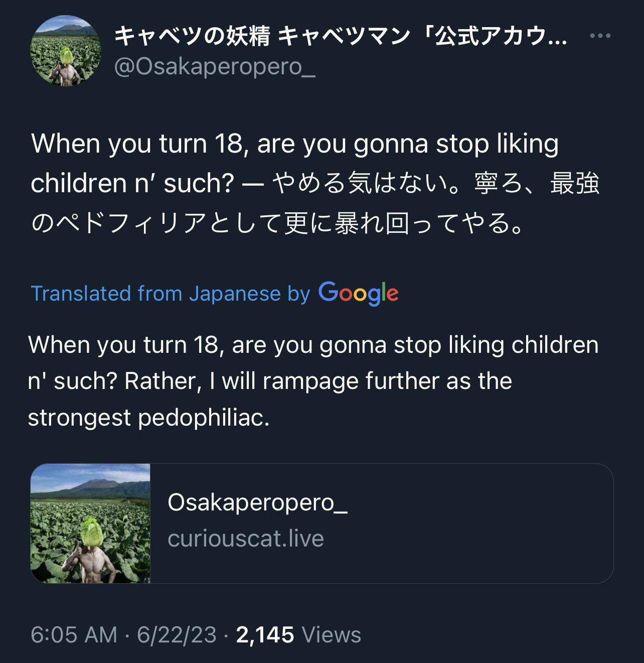Open the profile via the Japanese display name
The height and width of the screenshot is (663, 644).
click(x=340, y=36)
